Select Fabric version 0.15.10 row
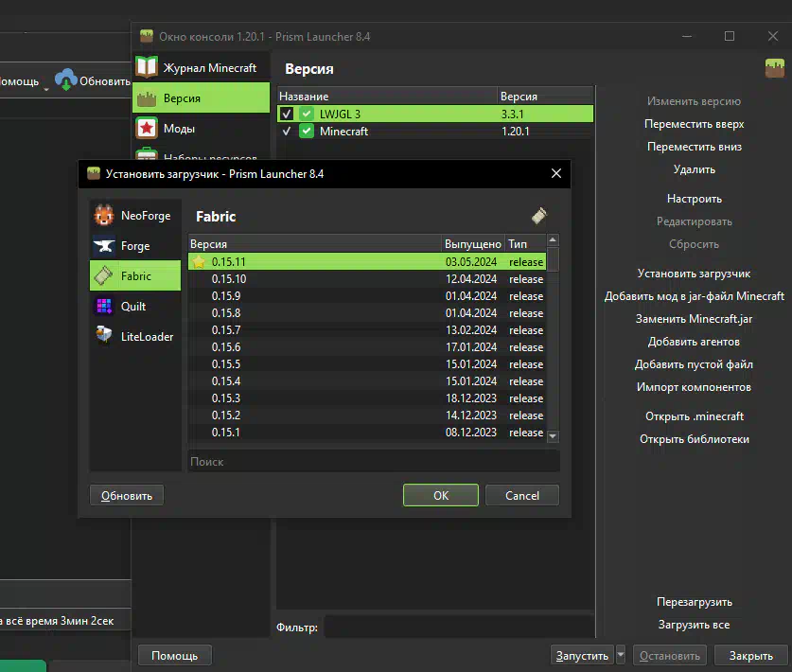Image resolution: width=792 pixels, height=672 pixels. point(367,279)
